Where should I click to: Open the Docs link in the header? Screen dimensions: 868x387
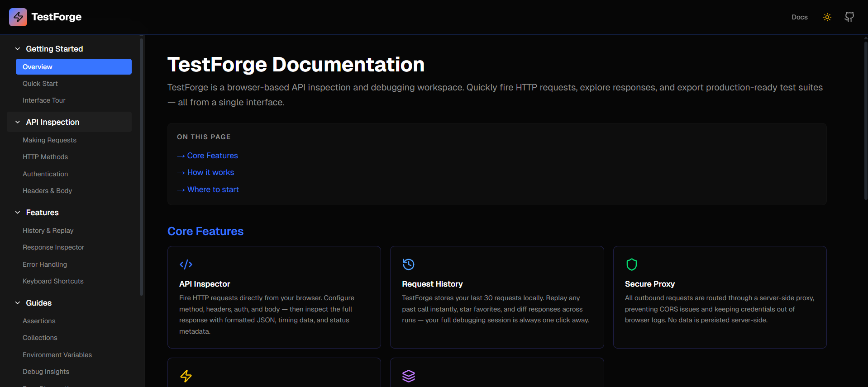click(x=800, y=17)
